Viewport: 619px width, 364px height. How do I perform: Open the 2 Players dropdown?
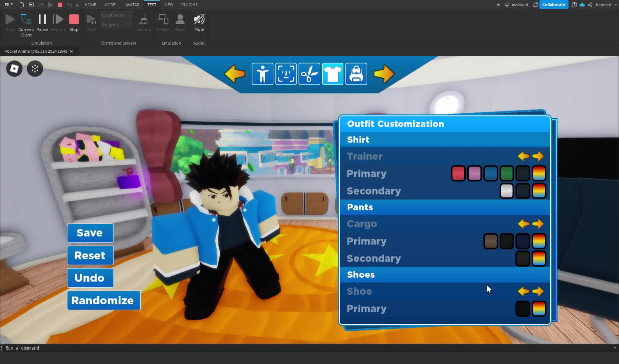click(x=116, y=24)
